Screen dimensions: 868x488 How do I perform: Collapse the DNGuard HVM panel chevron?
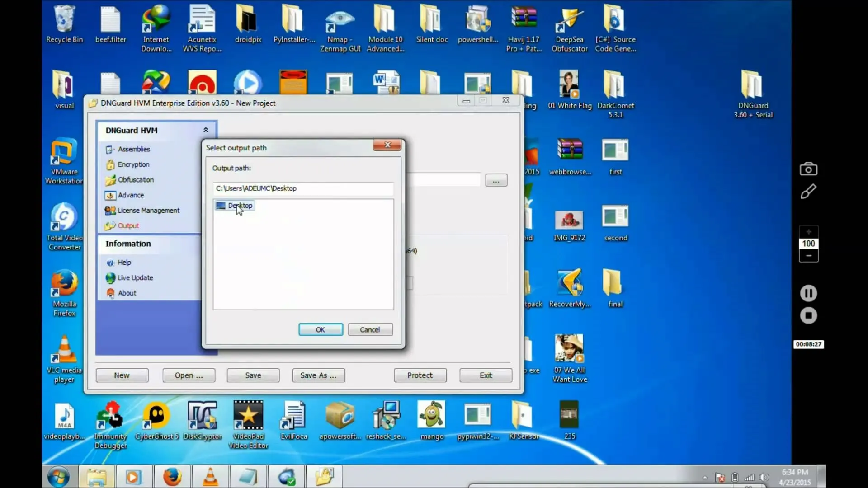pyautogui.click(x=206, y=130)
